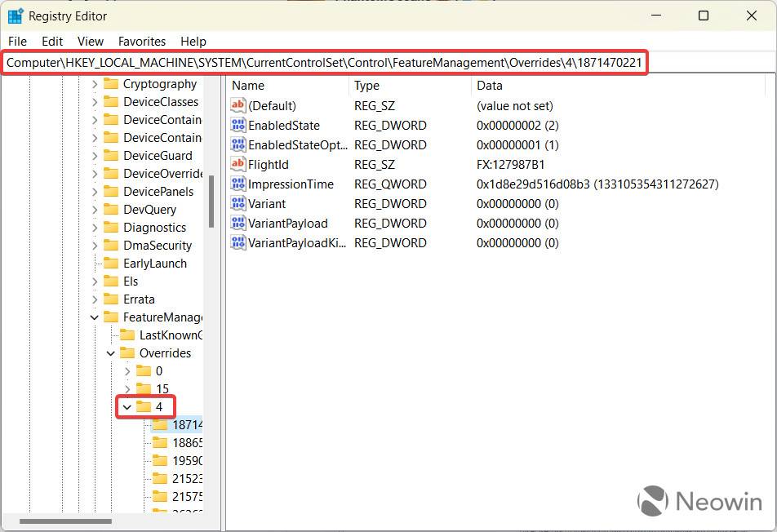Collapse the "4" key in the tree

(x=127, y=406)
